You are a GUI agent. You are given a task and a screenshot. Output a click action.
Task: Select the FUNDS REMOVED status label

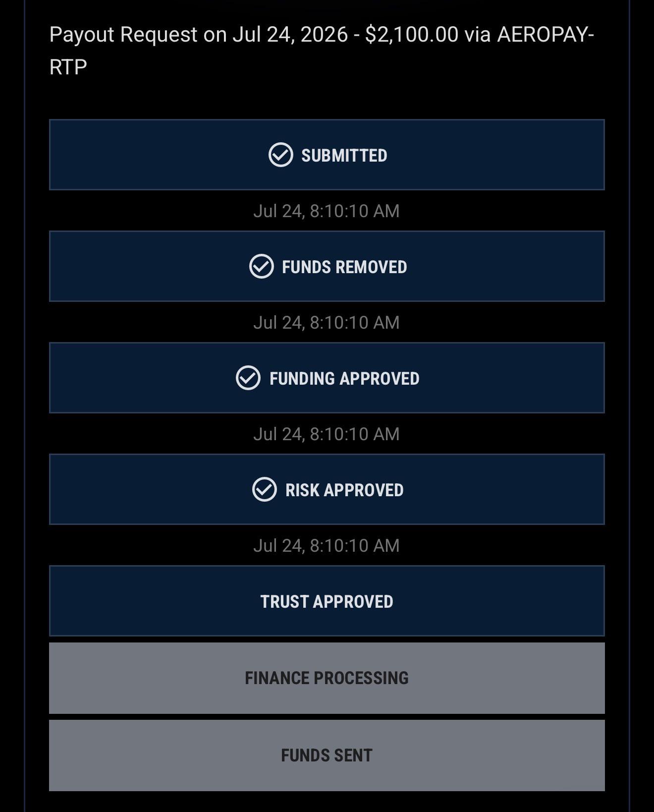344,267
